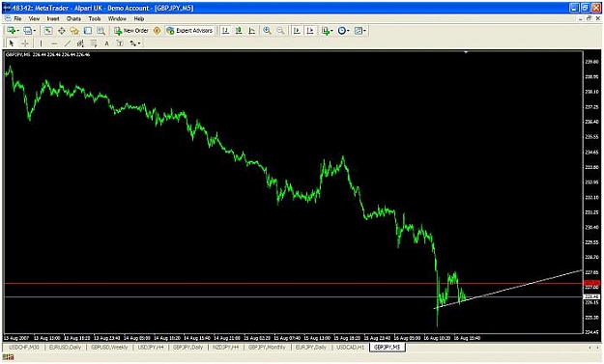The height and width of the screenshot is (364, 604).
Task: Select the equidistant channel tool
Action: (x=80, y=43)
